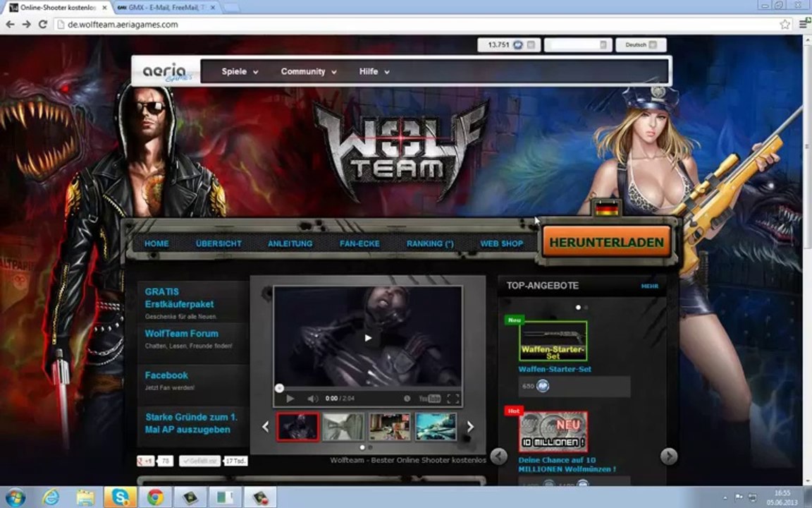Open Starke Gründe zum 1. Mal AP auszugeben
812x508 pixels.
click(191, 423)
